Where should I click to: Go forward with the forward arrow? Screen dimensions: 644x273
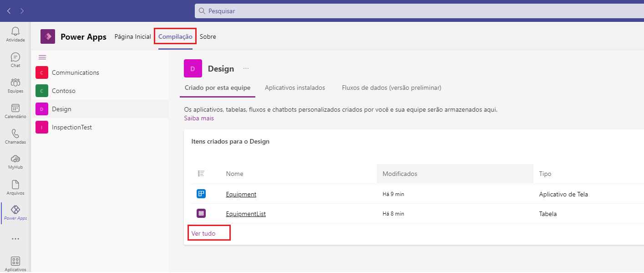(x=22, y=10)
